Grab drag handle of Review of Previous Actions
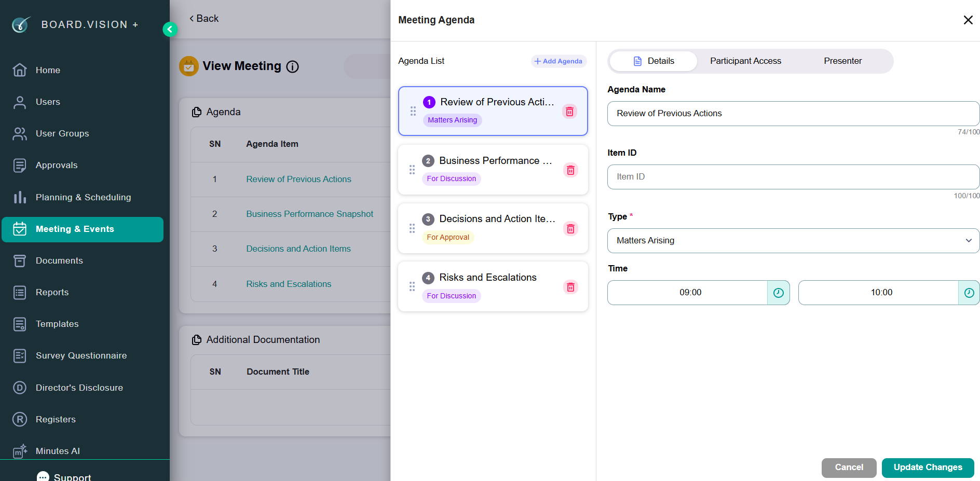This screenshot has width=980, height=481. (413, 111)
